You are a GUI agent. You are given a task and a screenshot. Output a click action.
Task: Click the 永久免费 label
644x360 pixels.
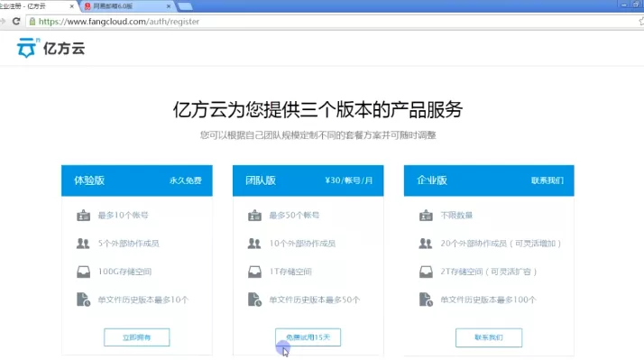[186, 180]
